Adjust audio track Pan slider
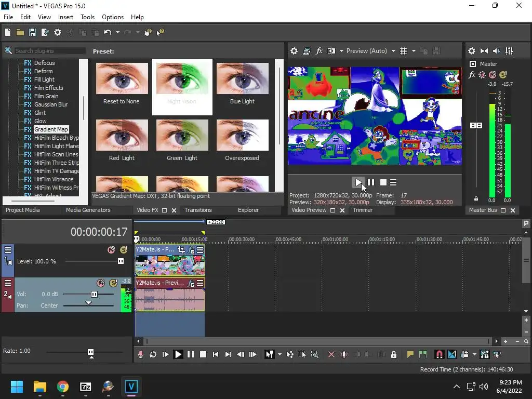This screenshot has height=399, width=532. pos(88,303)
